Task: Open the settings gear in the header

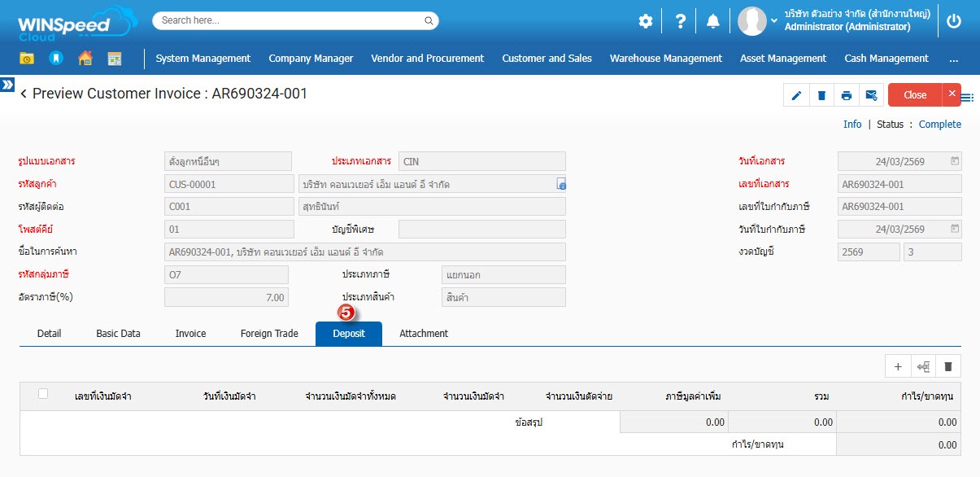Action: click(x=646, y=22)
